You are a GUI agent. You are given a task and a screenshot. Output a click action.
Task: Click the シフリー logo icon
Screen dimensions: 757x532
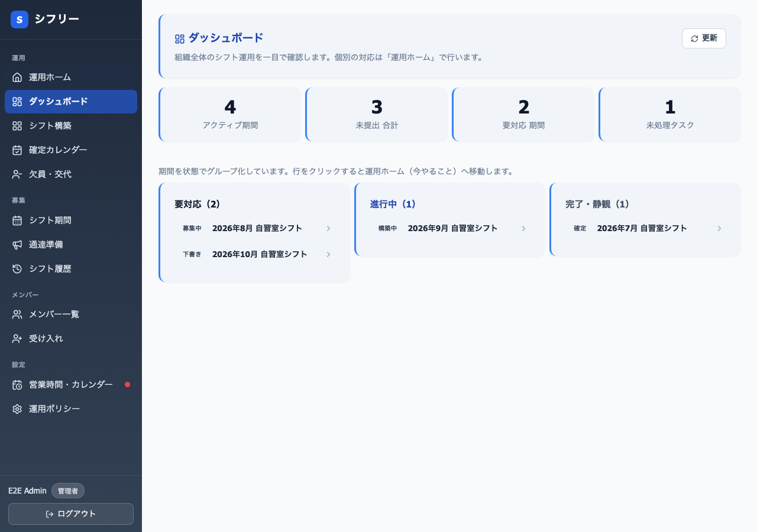click(20, 20)
